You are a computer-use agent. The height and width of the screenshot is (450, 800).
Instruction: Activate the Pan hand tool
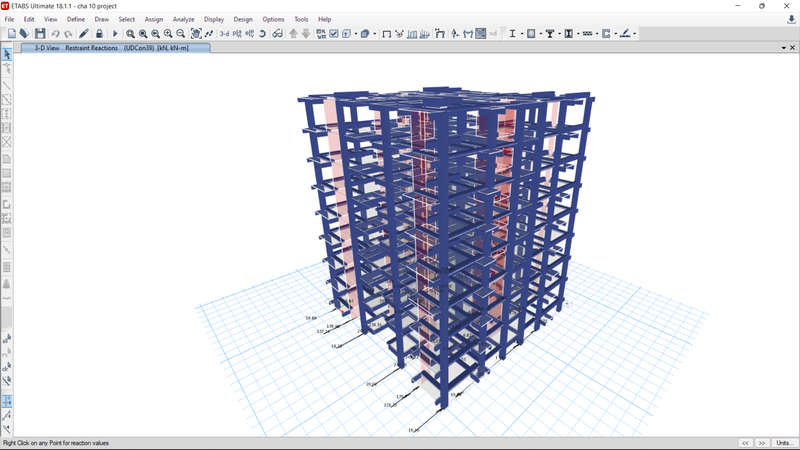click(x=196, y=34)
